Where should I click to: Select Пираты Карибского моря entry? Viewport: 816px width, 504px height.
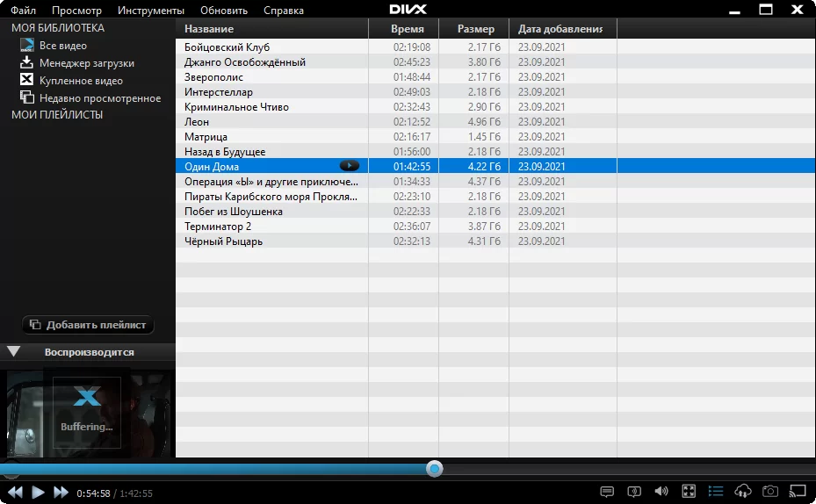coord(271,197)
